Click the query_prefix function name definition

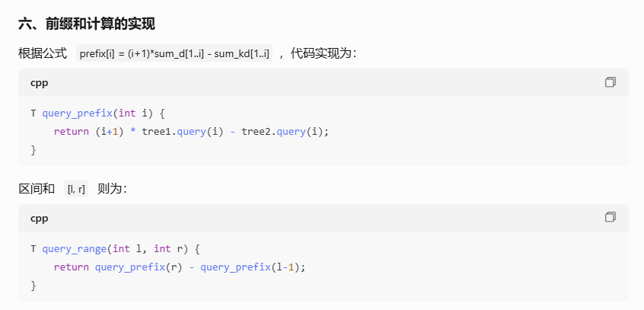tap(77, 113)
